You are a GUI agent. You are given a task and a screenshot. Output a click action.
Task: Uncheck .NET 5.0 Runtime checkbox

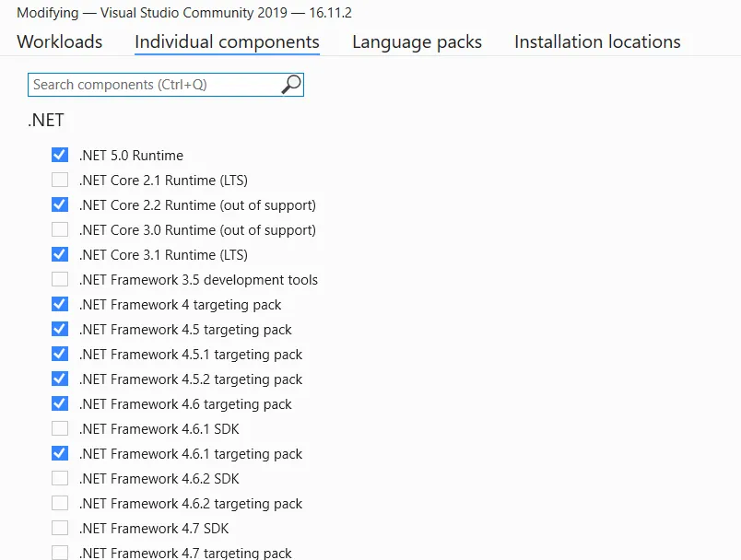click(x=60, y=155)
